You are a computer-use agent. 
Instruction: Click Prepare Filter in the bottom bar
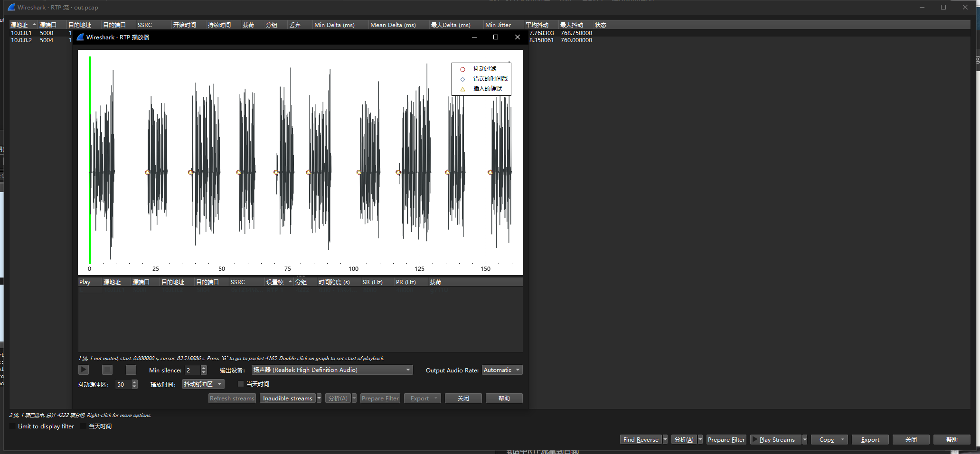click(726, 440)
